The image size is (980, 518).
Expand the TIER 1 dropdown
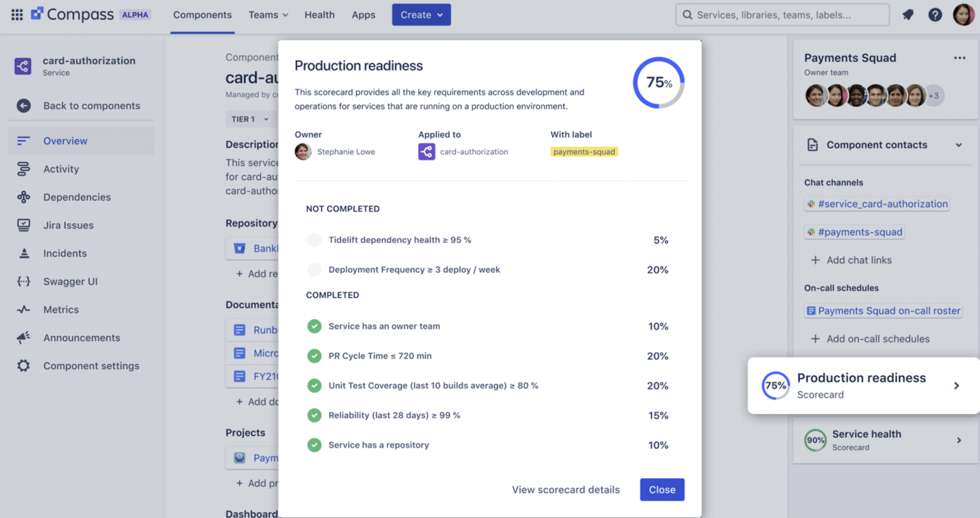pos(250,119)
